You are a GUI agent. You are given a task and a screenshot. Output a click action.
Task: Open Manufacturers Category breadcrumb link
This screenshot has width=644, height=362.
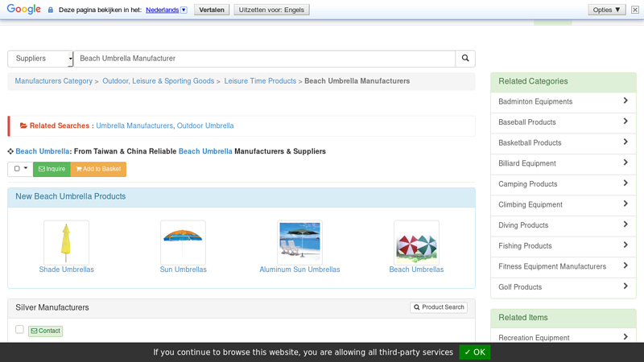coord(54,81)
